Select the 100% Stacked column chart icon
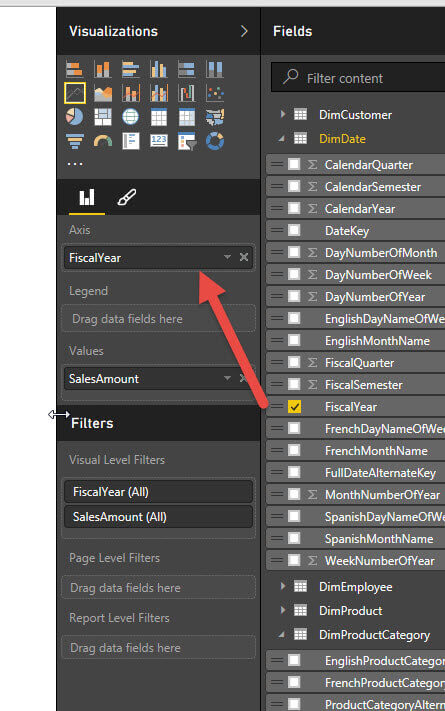Image resolution: width=445 pixels, height=711 pixels. pos(215,69)
